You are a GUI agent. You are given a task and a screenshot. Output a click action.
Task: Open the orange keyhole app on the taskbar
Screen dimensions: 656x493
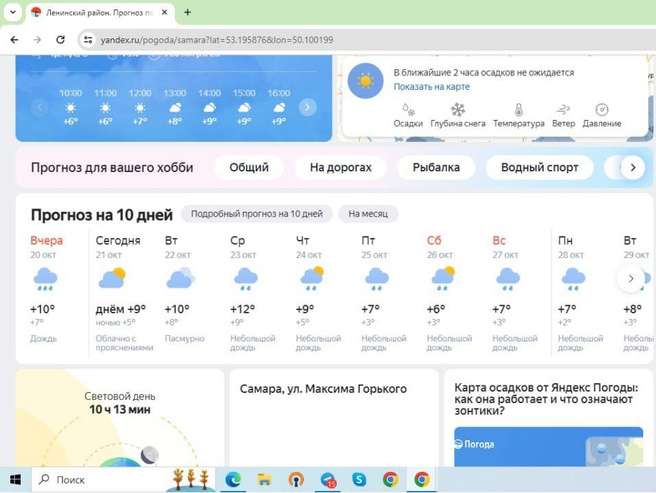(x=296, y=480)
